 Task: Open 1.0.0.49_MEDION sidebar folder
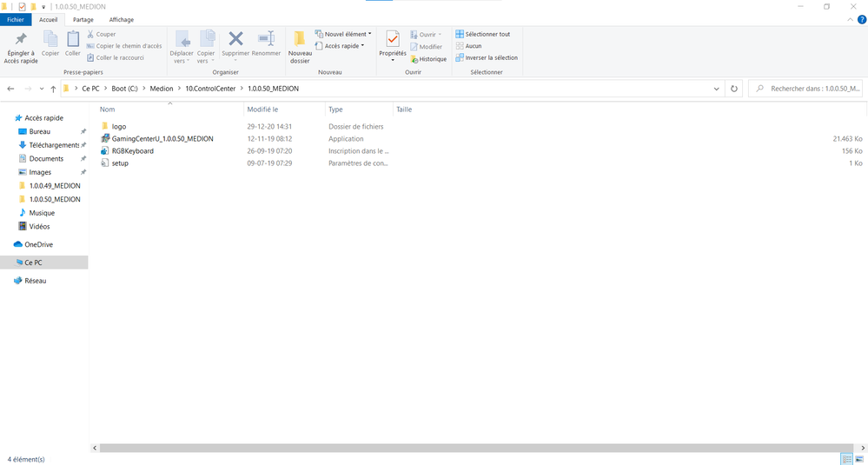(55, 185)
